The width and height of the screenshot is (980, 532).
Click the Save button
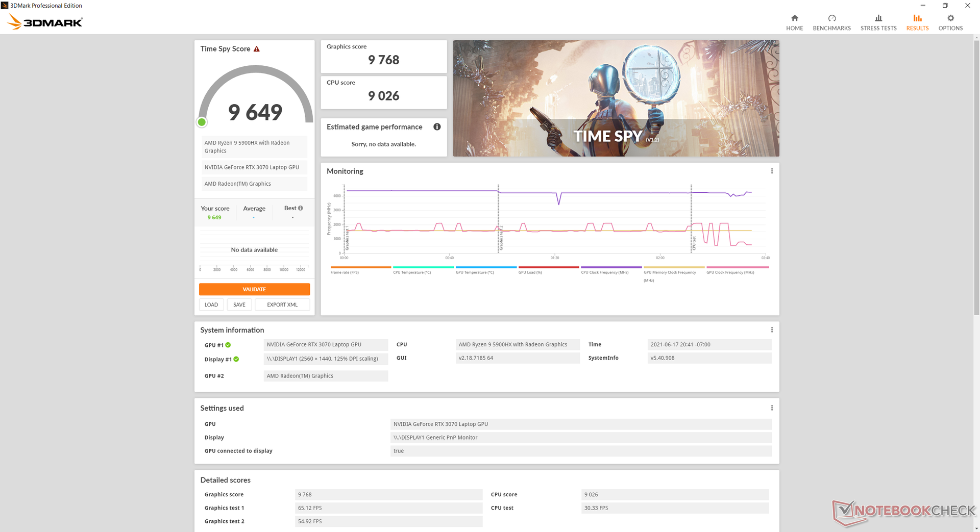click(x=239, y=305)
